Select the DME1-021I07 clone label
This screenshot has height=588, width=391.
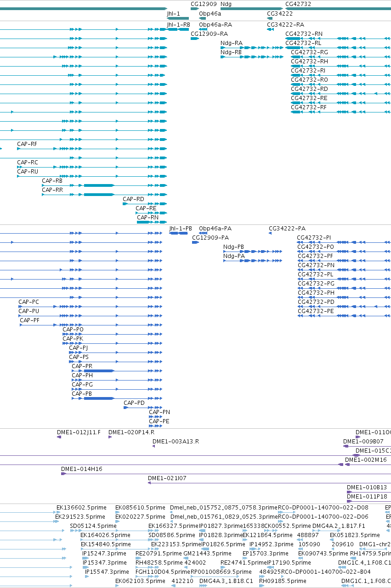point(167,478)
